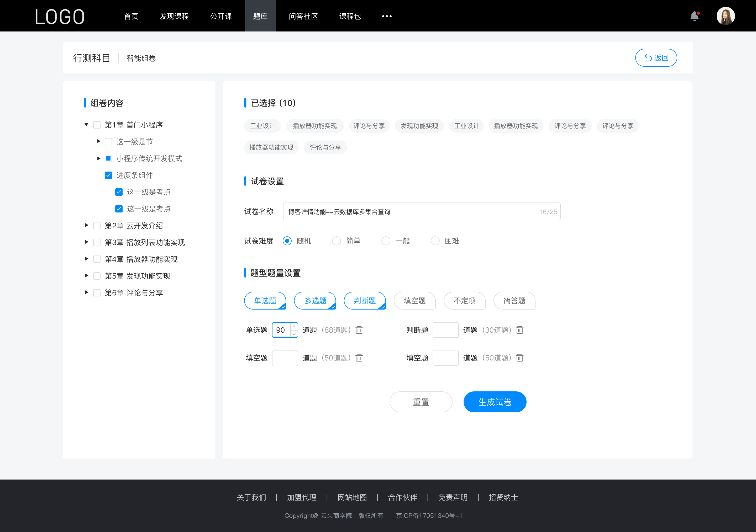Open the 题库 menu tab
Screen dimensions: 756x532
click(x=259, y=15)
